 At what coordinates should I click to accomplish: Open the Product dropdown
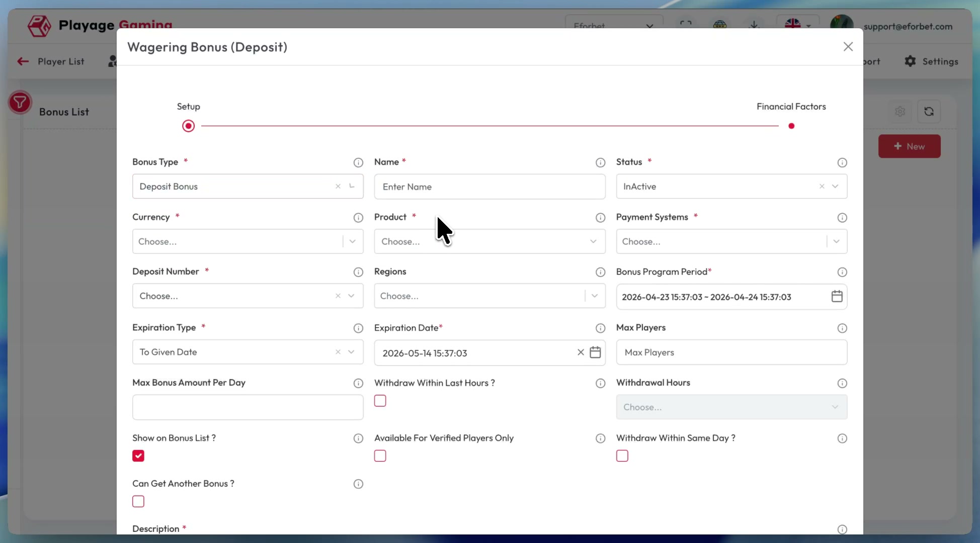(489, 241)
